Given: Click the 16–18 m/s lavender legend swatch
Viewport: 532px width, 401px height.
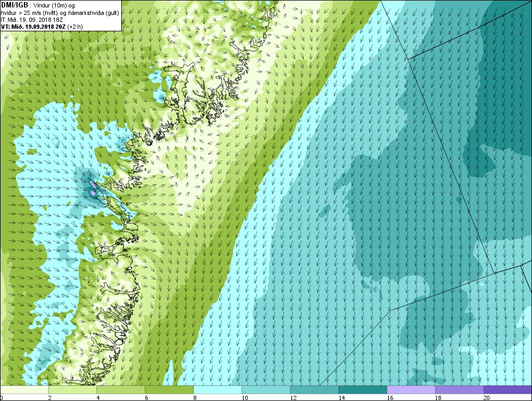Looking at the screenshot, I should pos(411,389).
